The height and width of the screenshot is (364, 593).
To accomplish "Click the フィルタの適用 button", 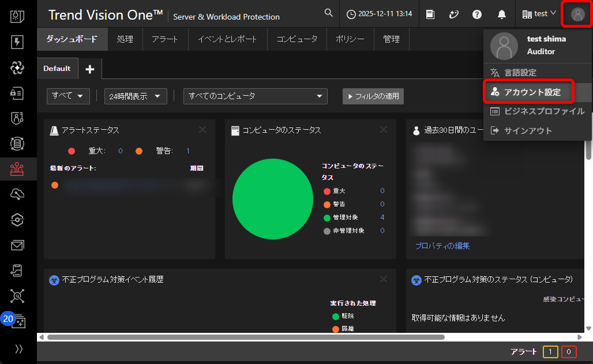I will 373,96.
